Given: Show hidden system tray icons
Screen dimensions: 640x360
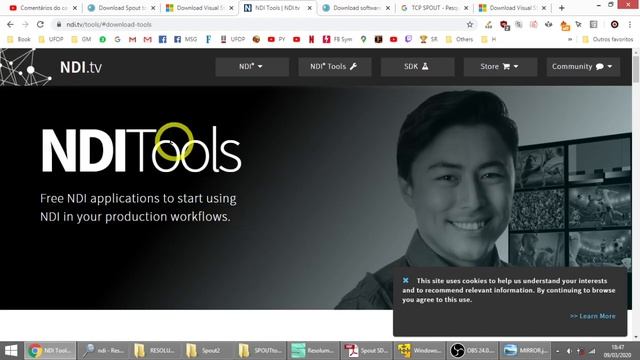Looking at the screenshot, I should click(558, 351).
